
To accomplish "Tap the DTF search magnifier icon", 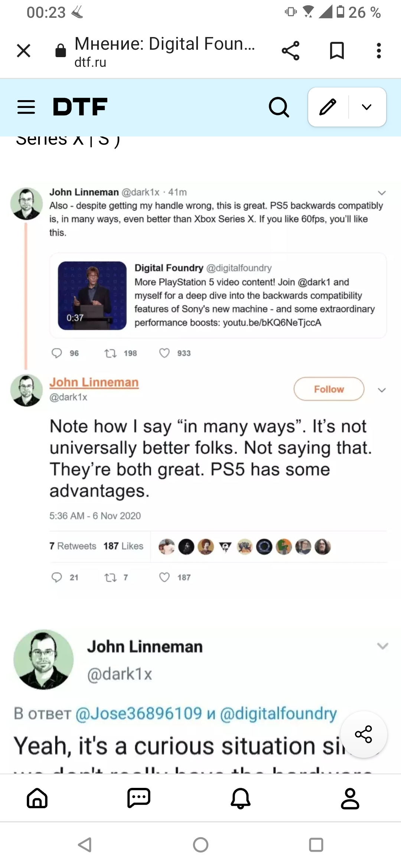I will [279, 107].
